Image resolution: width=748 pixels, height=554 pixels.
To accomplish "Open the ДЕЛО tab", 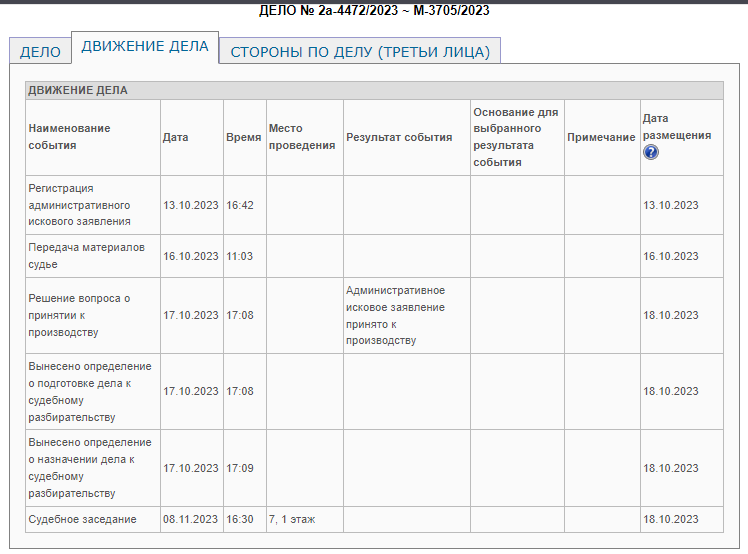I will [40, 52].
